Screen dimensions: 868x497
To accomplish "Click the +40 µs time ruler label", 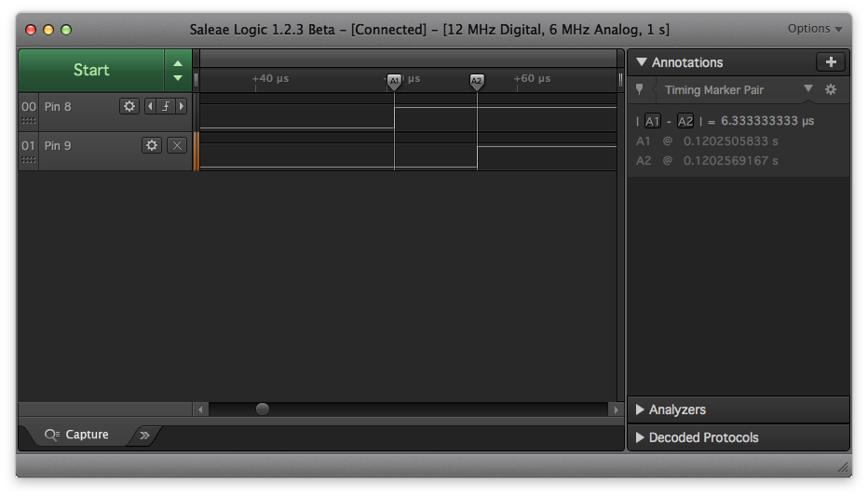I will pyautogui.click(x=271, y=78).
